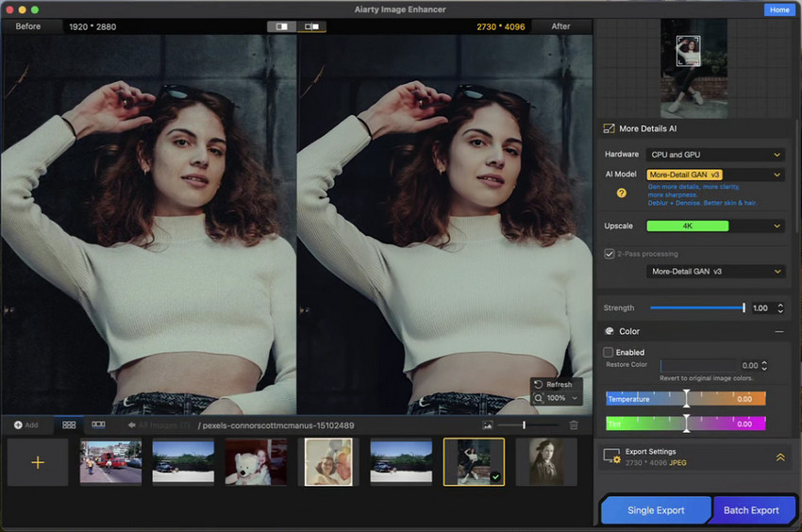Click the Export 2730 * 4096 JPEG text

656,463
